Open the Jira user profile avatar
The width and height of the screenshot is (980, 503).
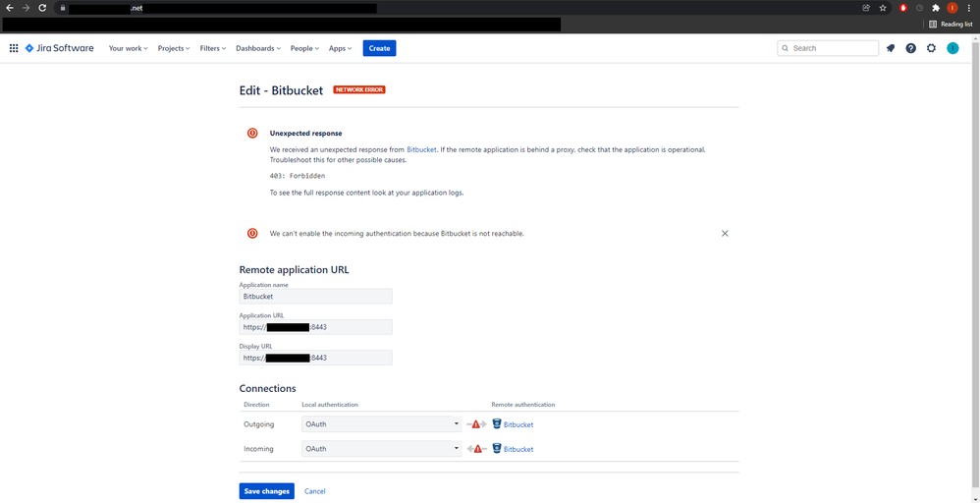953,48
